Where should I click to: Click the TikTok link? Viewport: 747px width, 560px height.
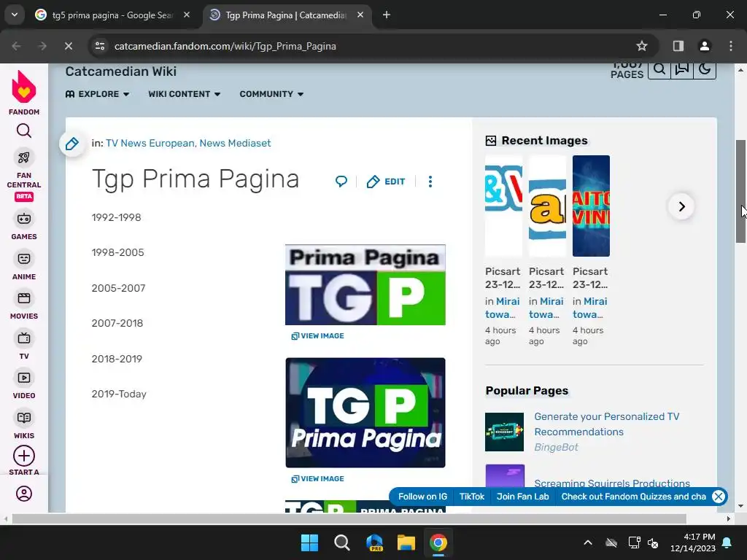[472, 497]
